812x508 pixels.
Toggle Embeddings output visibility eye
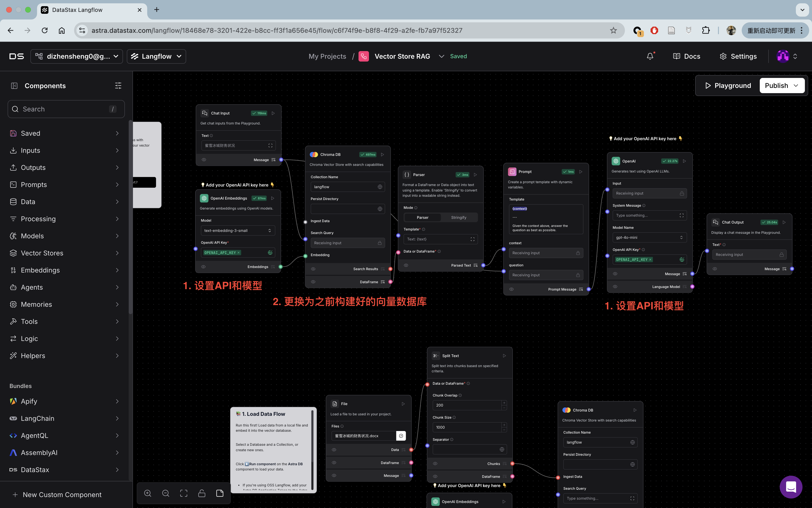click(x=203, y=267)
